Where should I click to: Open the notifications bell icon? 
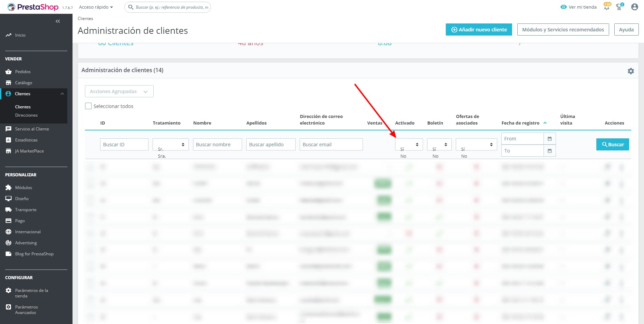click(x=607, y=7)
